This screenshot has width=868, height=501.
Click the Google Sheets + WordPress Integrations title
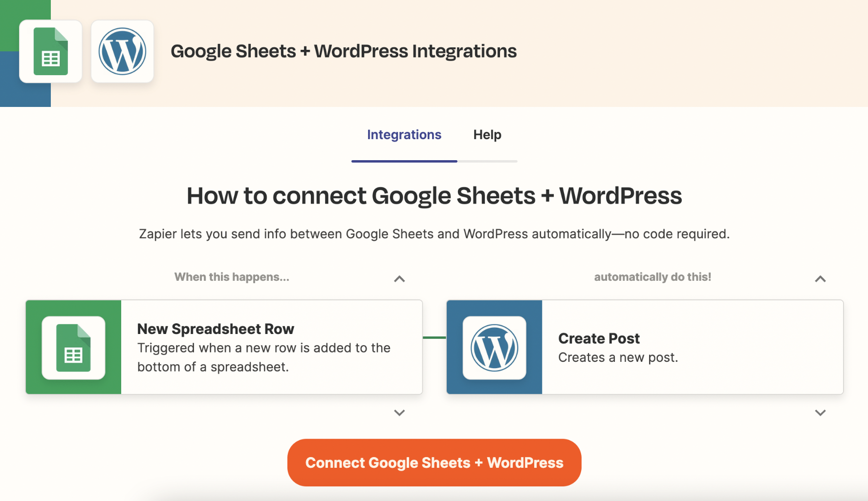pos(344,51)
